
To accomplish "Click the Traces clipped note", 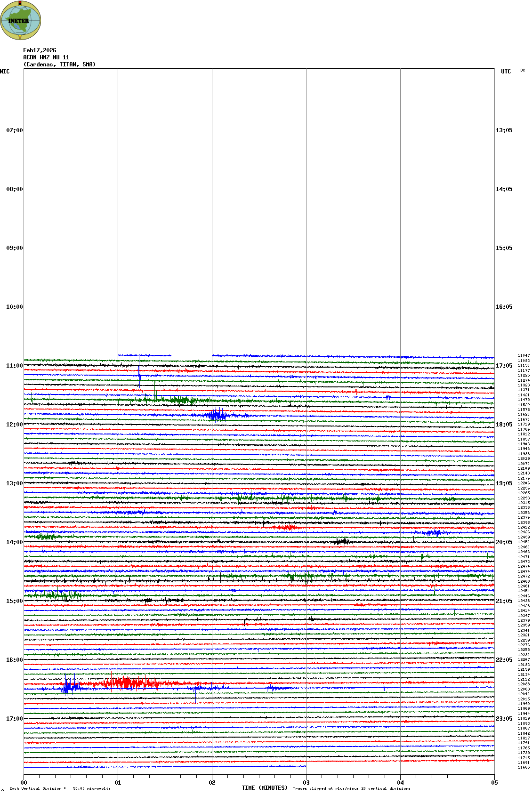I will tap(351, 788).
